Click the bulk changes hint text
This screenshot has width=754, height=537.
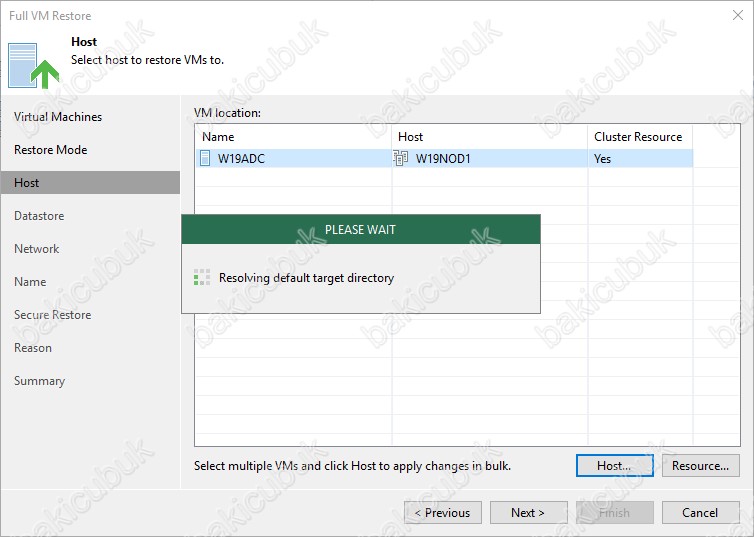(352, 466)
